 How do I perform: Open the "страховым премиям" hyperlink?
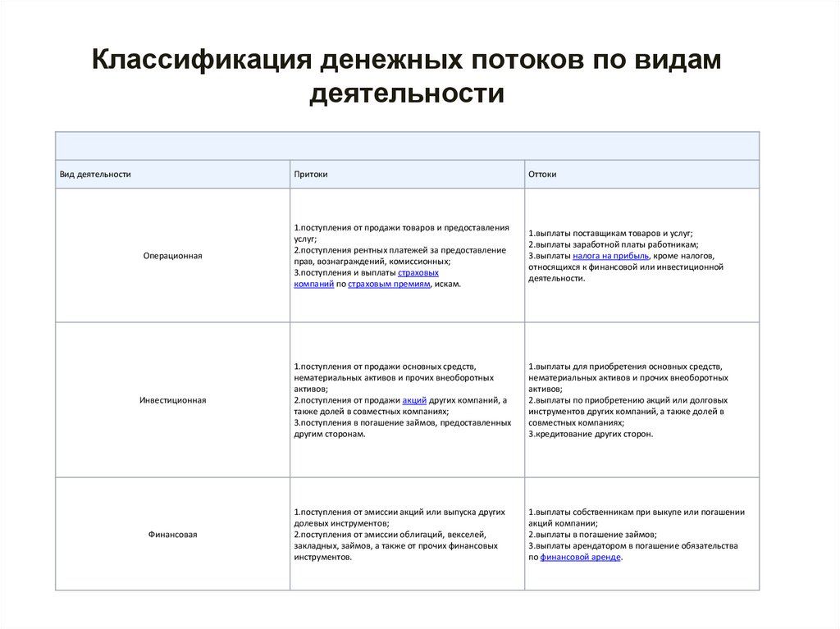click(390, 285)
